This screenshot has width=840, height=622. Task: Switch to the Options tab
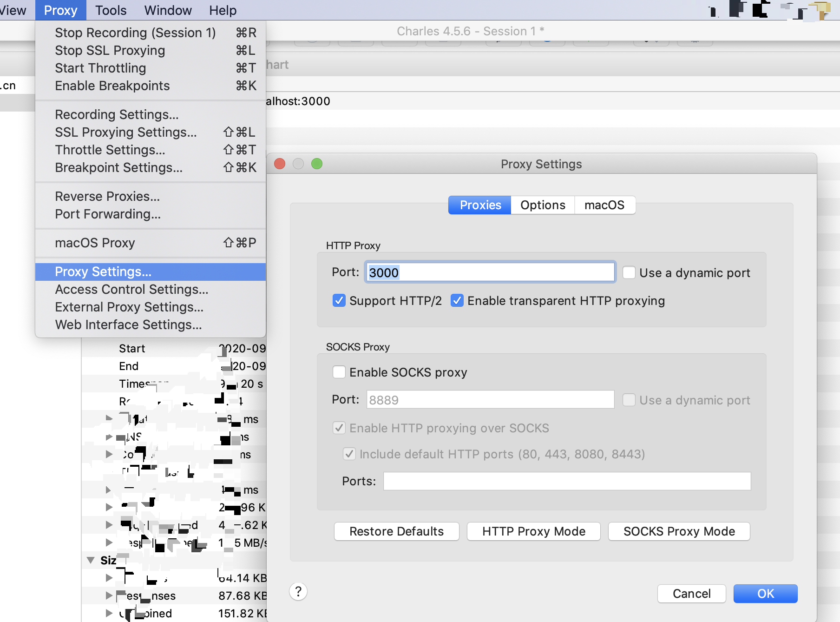click(x=543, y=205)
